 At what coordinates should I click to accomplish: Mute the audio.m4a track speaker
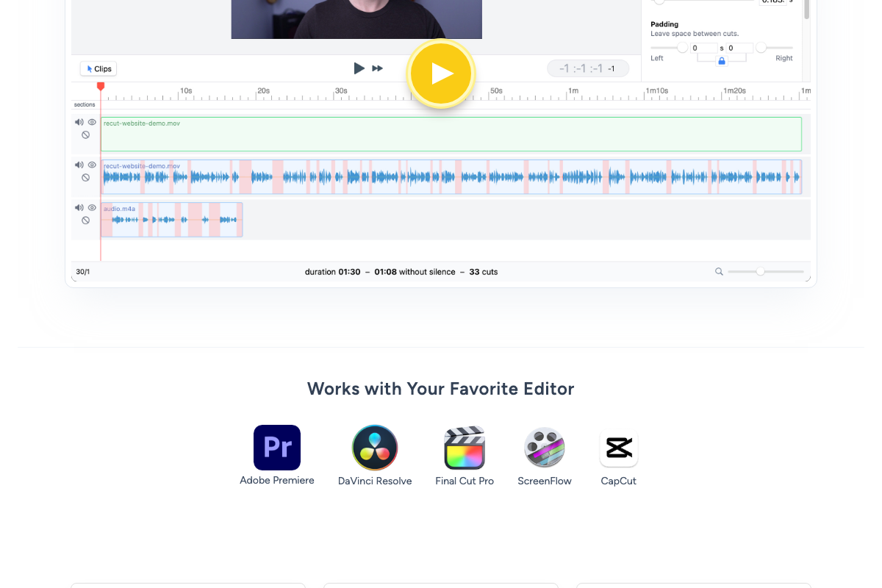pos(79,207)
